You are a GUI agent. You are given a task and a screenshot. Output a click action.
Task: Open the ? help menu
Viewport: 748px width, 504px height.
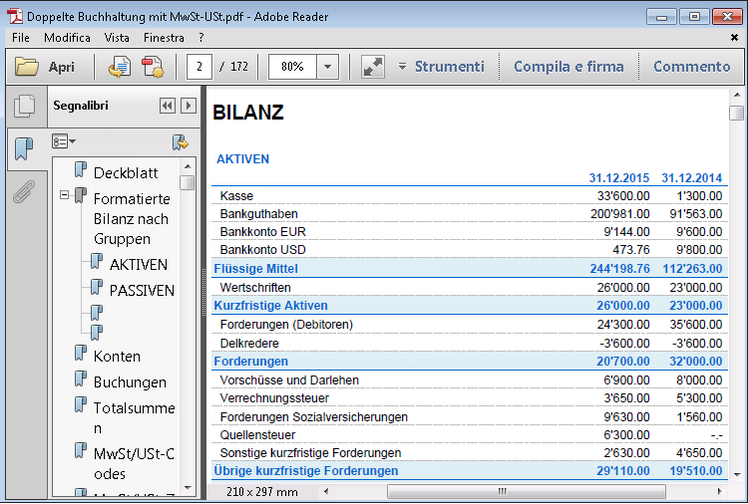point(201,38)
